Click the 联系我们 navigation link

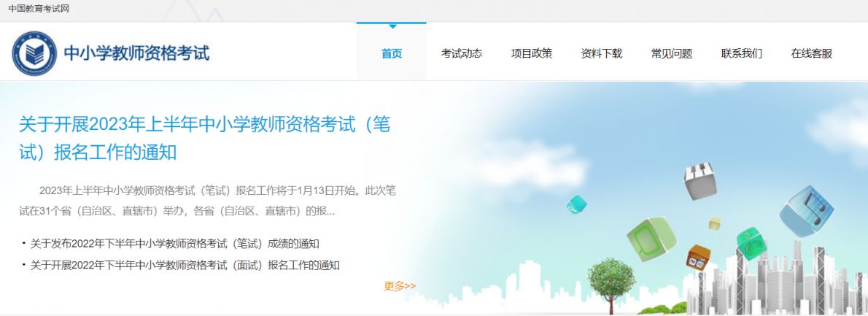pyautogui.click(x=742, y=54)
